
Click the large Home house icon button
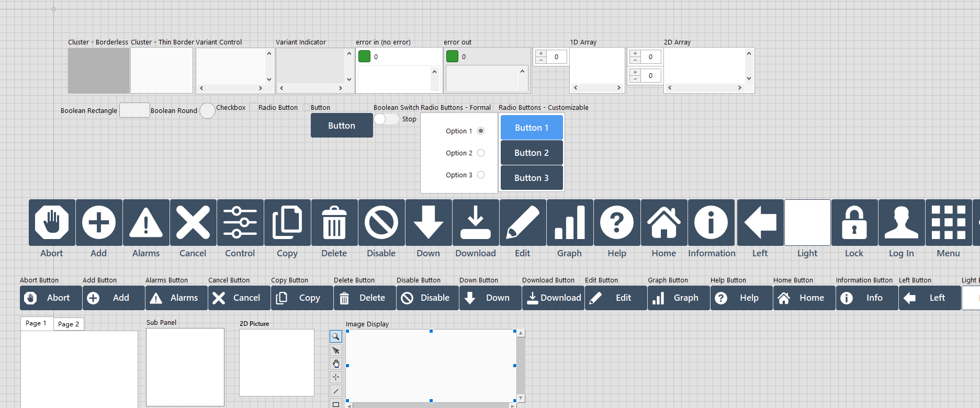[664, 222]
